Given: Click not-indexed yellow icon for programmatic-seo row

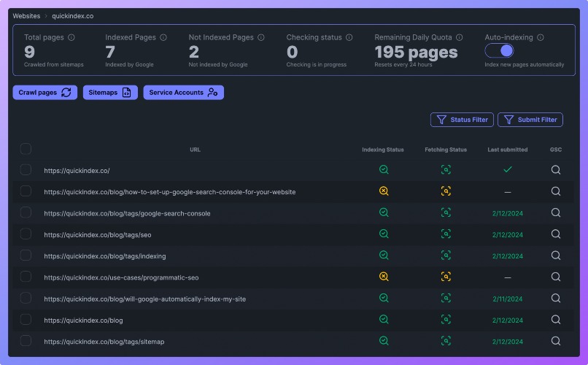Looking at the screenshot, I should click(384, 277).
